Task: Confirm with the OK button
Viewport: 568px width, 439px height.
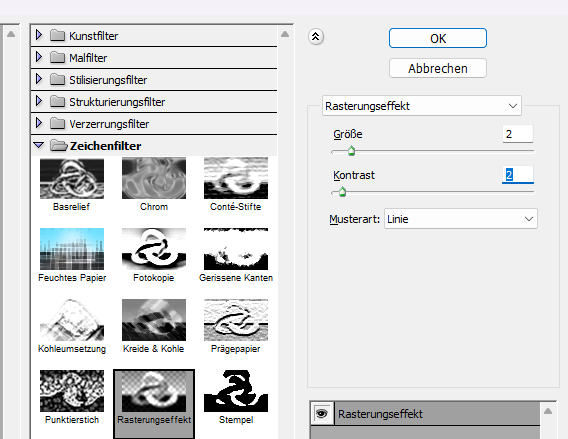Action: (438, 38)
